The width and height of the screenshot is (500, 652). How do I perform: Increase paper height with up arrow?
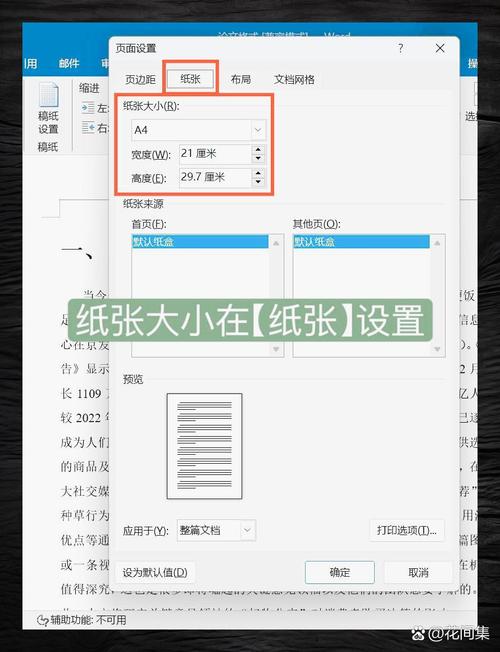coord(258,173)
